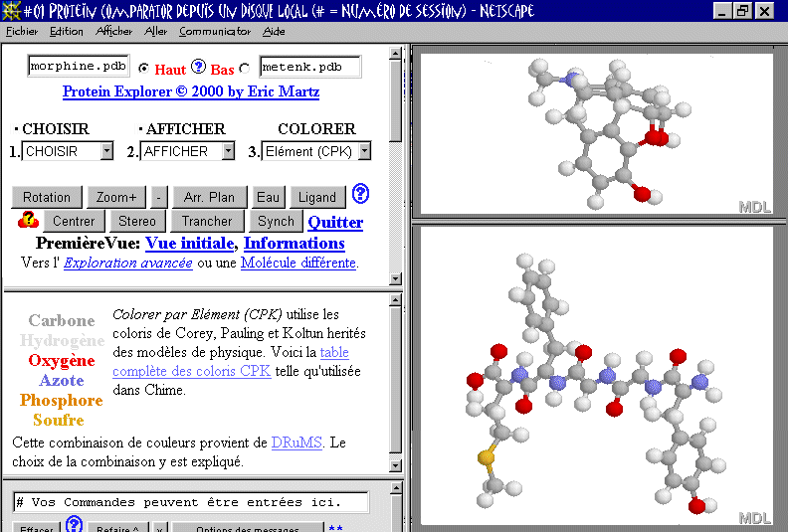Click scroll down arrow in top control frame
The image size is (788, 532).
click(396, 278)
